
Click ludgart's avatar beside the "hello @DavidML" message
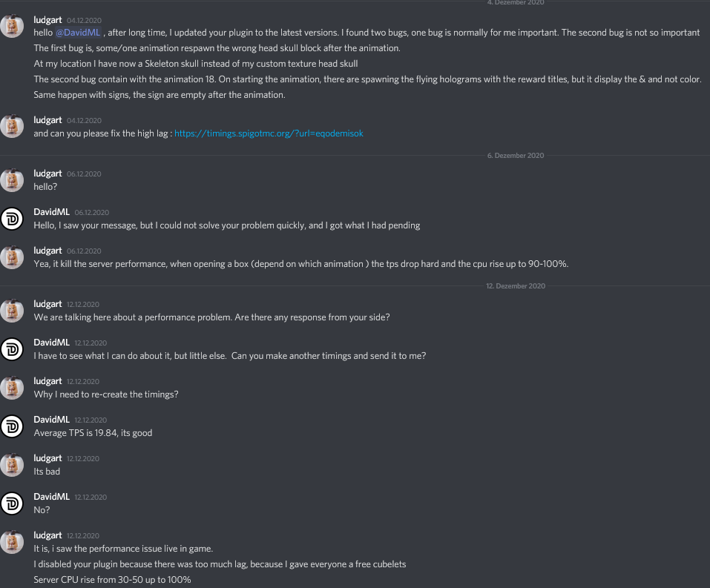pos(12,26)
